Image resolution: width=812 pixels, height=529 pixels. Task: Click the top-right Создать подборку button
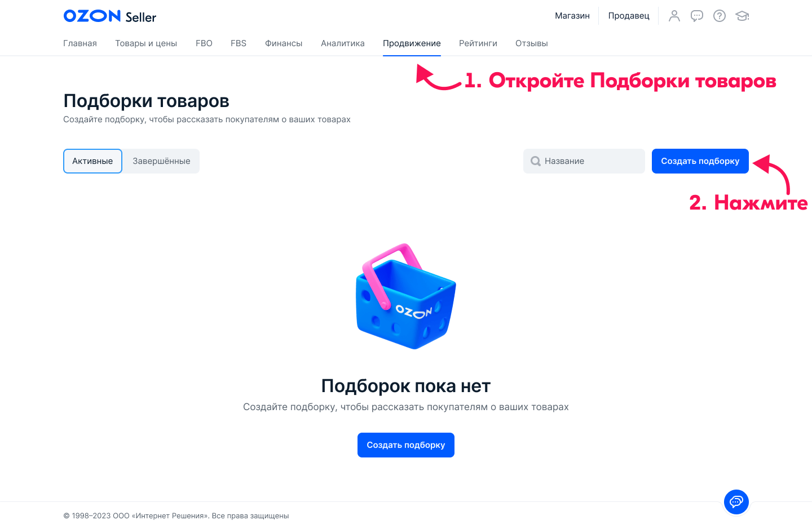tap(700, 161)
